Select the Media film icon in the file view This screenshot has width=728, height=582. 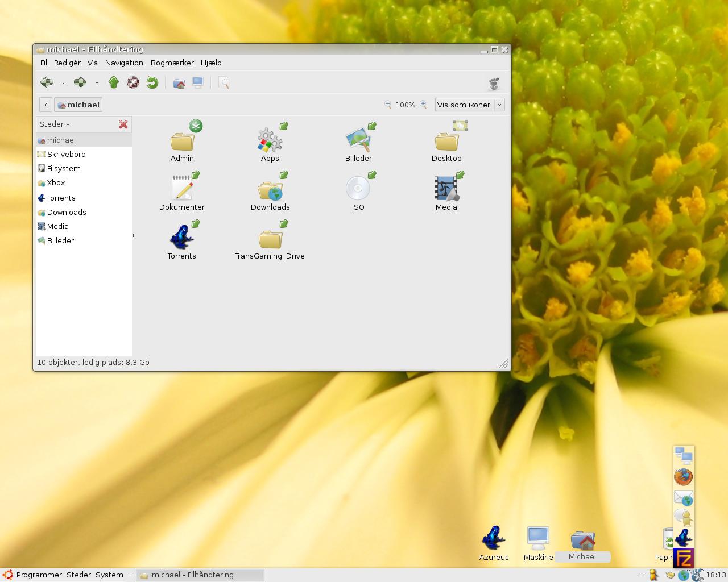click(x=446, y=188)
